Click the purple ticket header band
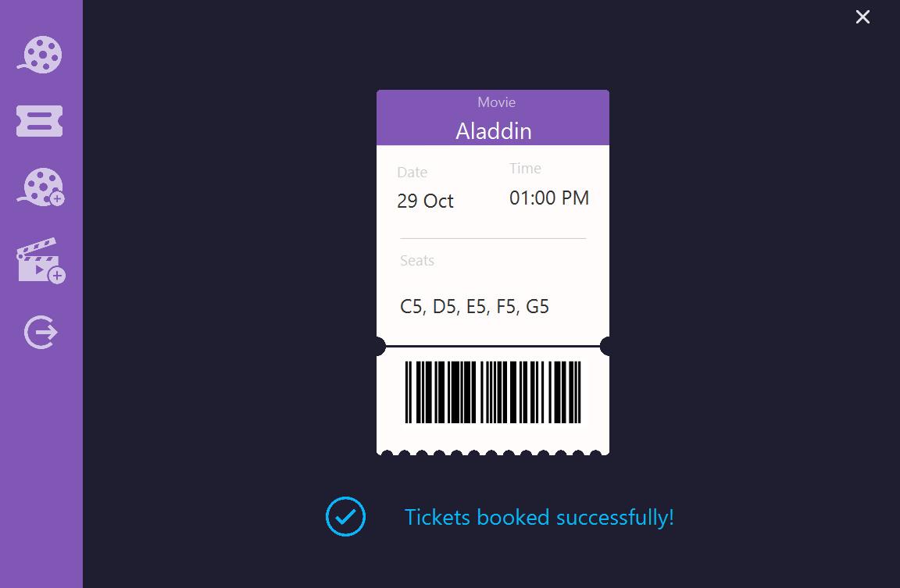Screen dimensions: 900x588 point(493,118)
